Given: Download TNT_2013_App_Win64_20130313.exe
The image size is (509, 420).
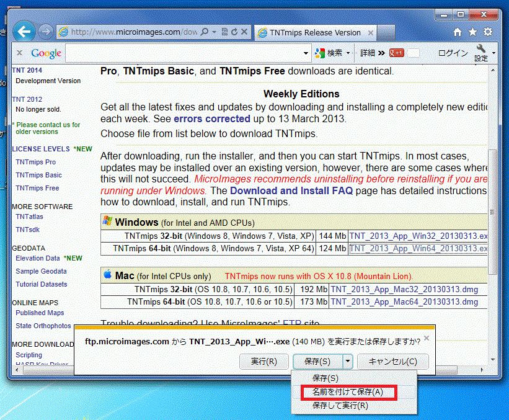Looking at the screenshot, I should [418, 249].
